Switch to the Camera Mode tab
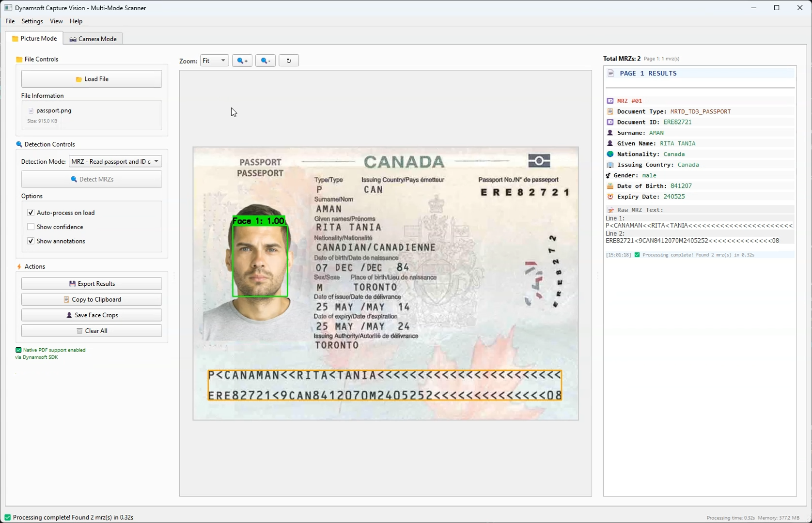812x523 pixels. click(x=93, y=38)
